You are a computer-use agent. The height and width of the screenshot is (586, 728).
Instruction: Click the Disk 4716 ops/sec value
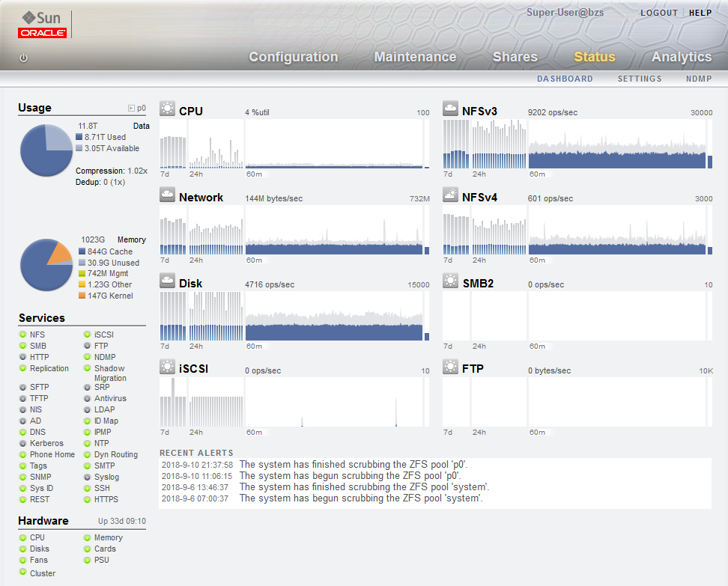[270, 285]
